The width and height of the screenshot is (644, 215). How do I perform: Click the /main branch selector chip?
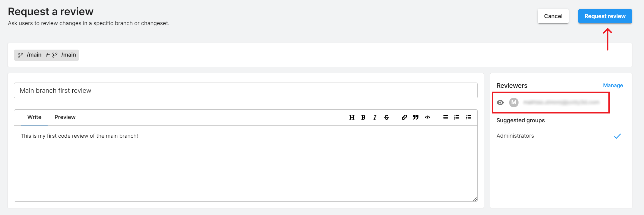pos(47,55)
